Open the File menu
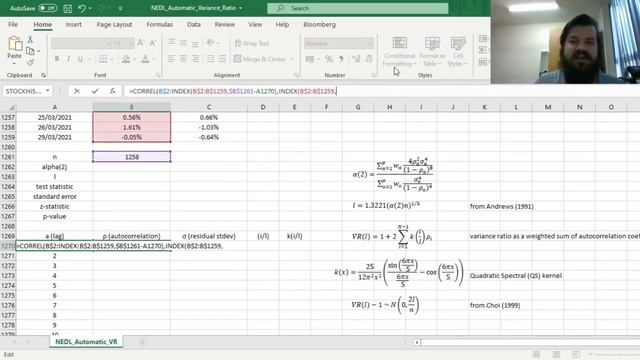Image resolution: width=640 pixels, height=360 pixels. [13, 24]
